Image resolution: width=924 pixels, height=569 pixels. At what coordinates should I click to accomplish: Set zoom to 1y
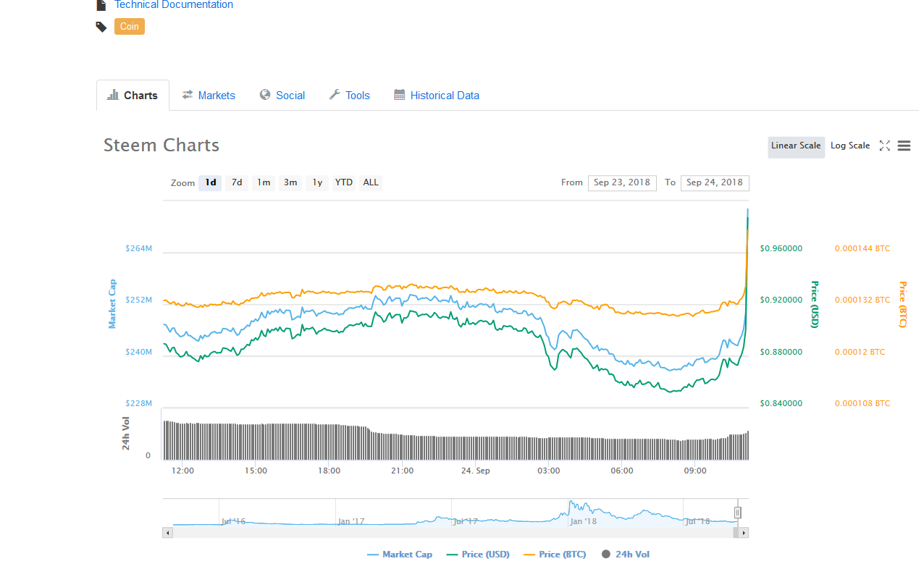click(x=317, y=182)
